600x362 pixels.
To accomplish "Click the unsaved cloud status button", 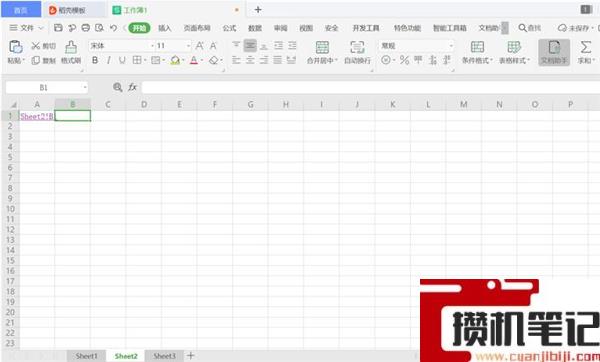I will pyautogui.click(x=575, y=28).
